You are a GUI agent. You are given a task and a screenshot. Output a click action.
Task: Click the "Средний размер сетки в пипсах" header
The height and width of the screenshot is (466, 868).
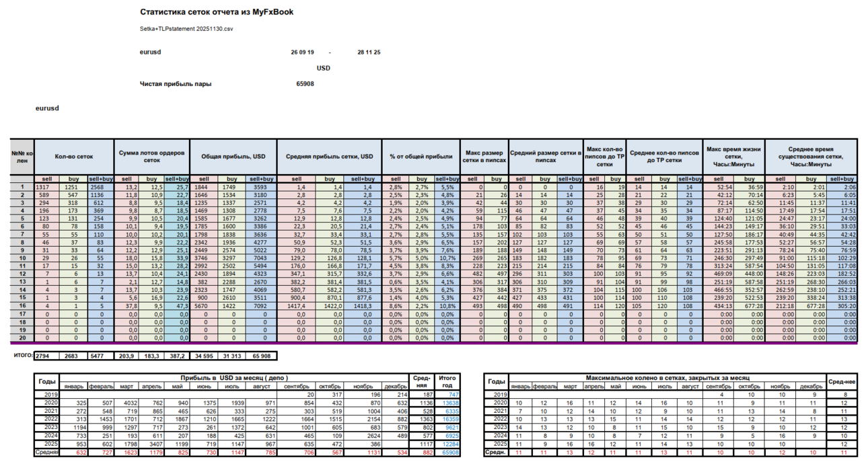546,157
